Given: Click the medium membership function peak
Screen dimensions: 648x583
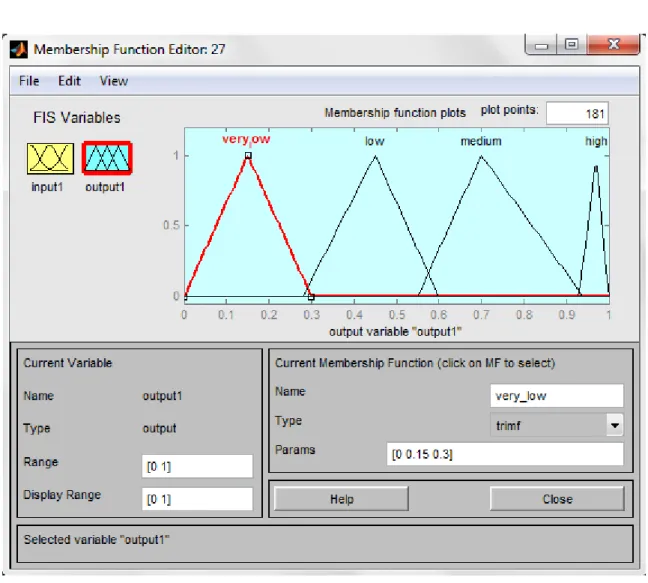Looking at the screenshot, I should 481,156.
